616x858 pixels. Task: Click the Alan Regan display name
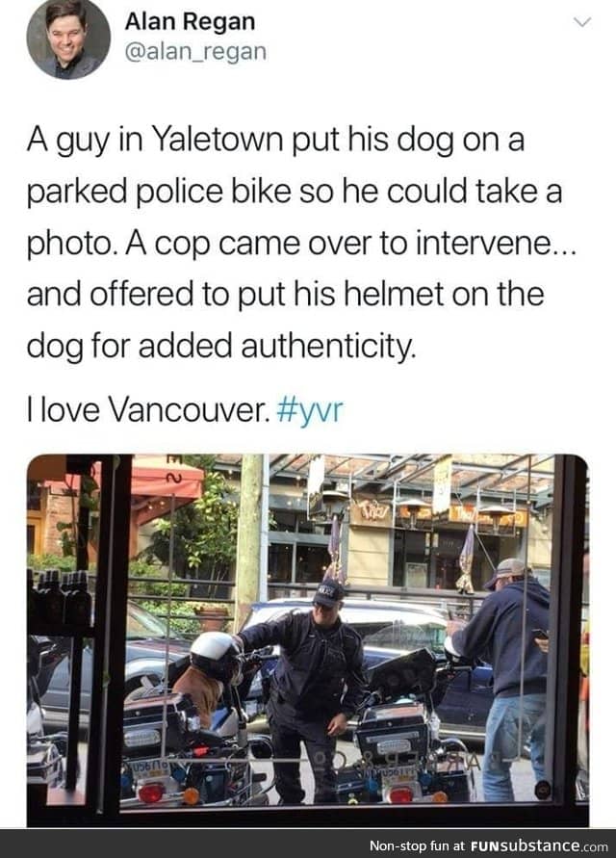pyautogui.click(x=190, y=21)
